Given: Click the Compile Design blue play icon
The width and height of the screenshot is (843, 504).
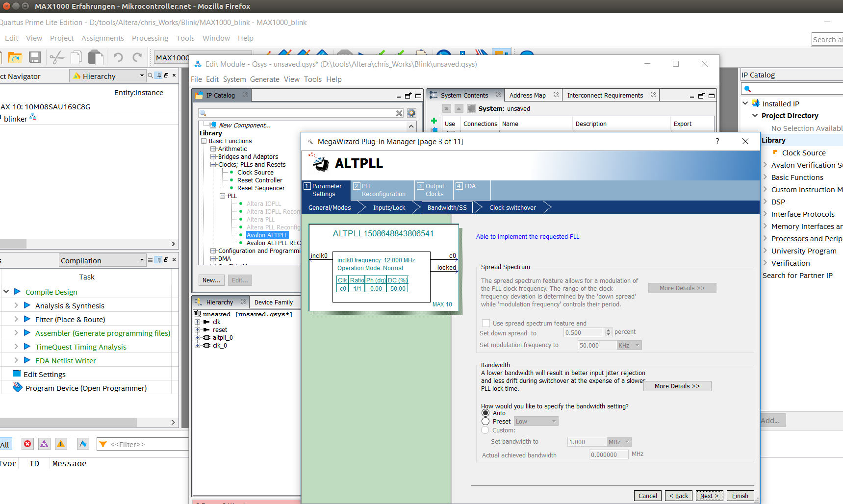Looking at the screenshot, I should (x=18, y=292).
